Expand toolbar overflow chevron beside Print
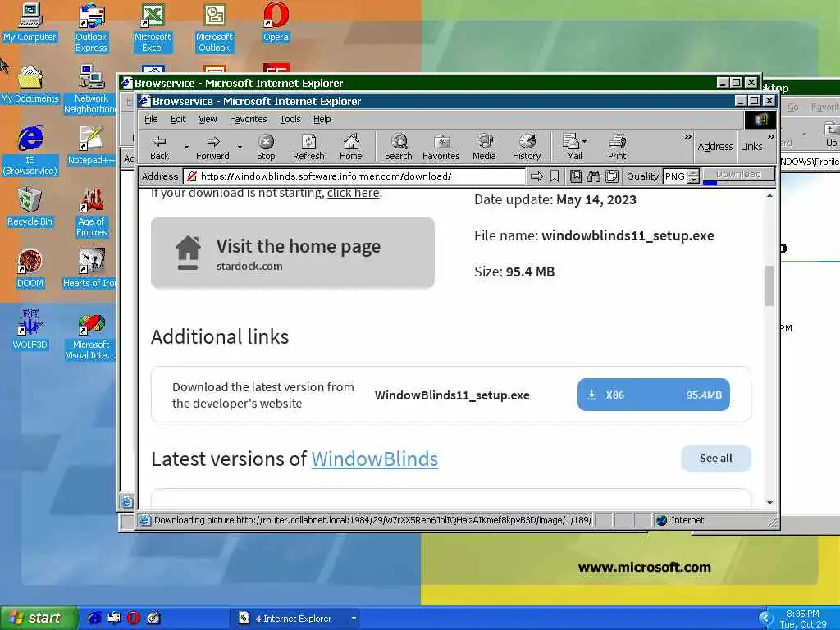This screenshot has height=630, width=840. pyautogui.click(x=688, y=137)
